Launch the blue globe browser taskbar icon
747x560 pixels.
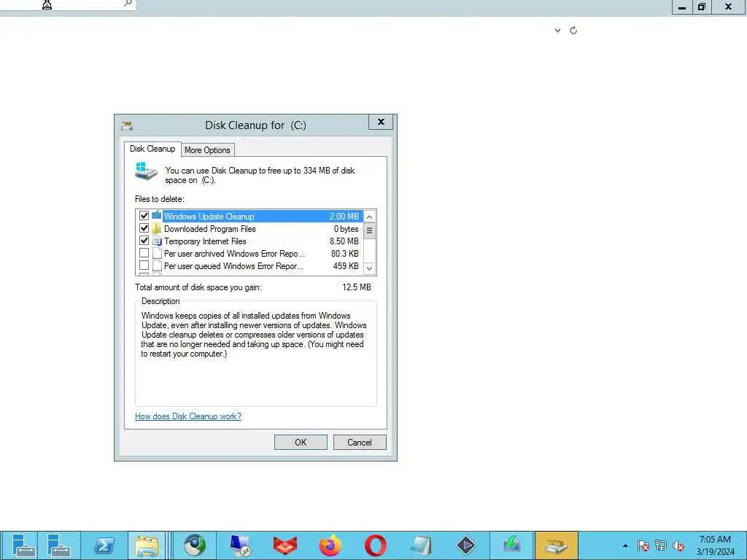pos(195,545)
